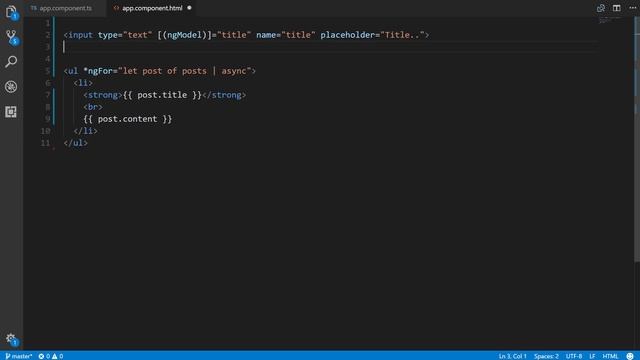
Task: Click the name="title" attribute
Action: click(x=286, y=35)
